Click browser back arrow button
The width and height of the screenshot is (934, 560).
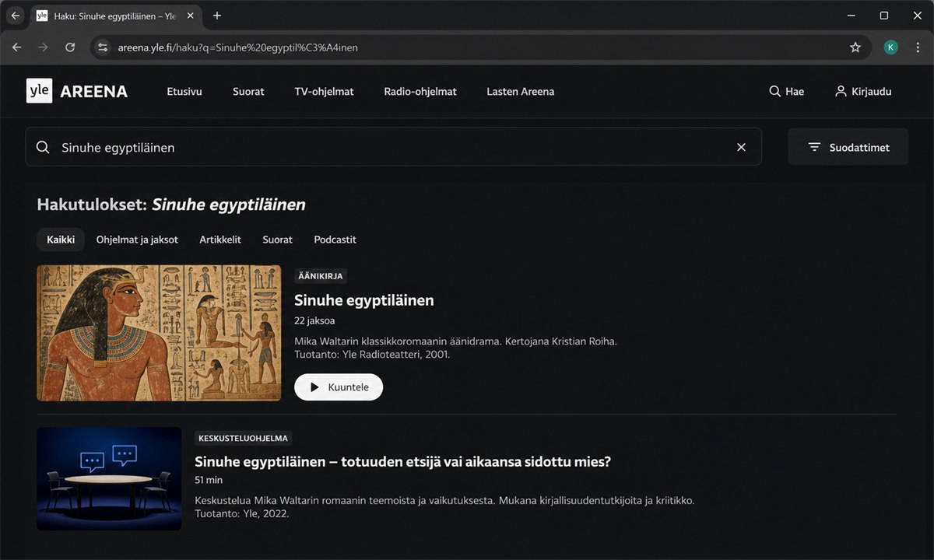click(17, 47)
